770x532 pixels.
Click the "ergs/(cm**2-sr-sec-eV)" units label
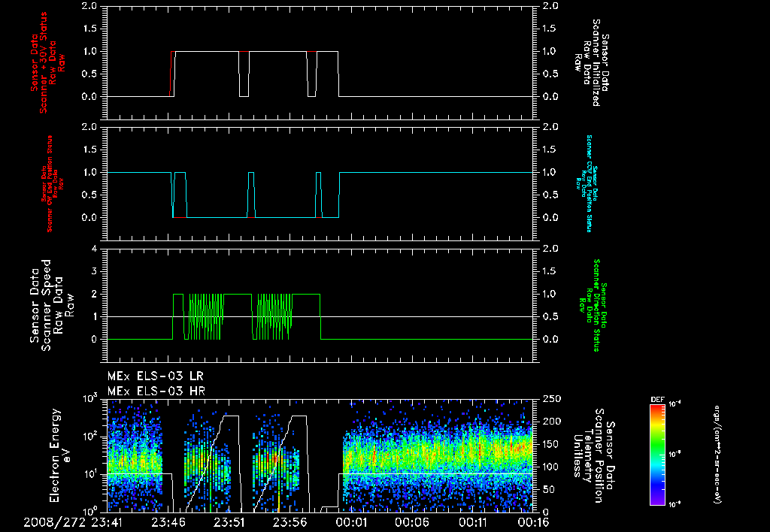(x=717, y=454)
